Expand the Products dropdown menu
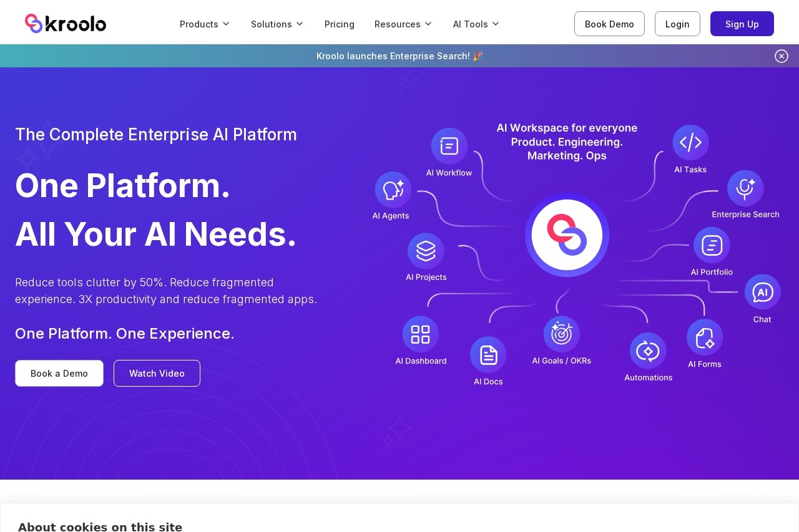Image resolution: width=799 pixels, height=532 pixels. 205,24
